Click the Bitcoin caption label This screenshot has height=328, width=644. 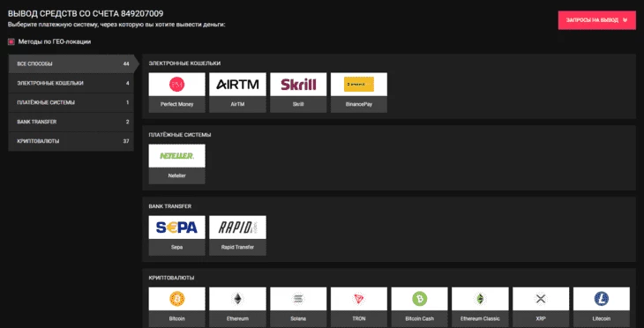coord(176,318)
